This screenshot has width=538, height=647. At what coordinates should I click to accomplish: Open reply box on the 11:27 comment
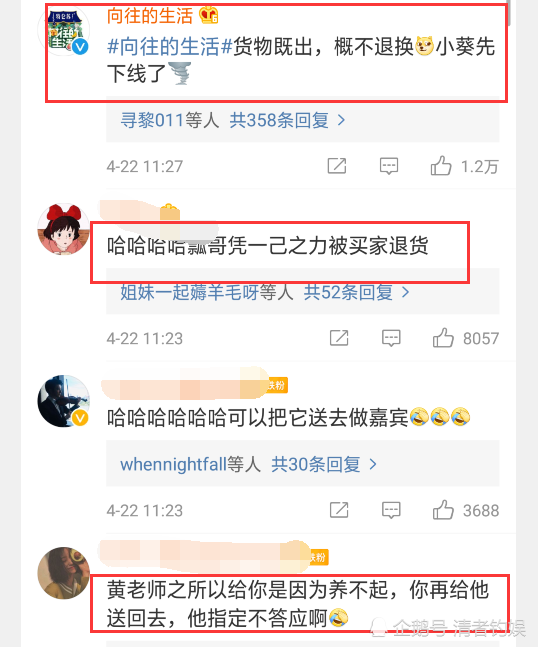pyautogui.click(x=389, y=166)
